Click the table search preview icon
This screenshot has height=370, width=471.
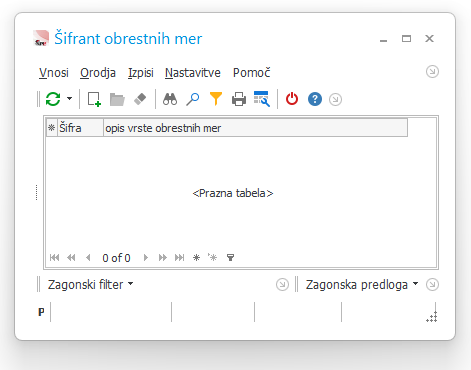click(x=262, y=99)
